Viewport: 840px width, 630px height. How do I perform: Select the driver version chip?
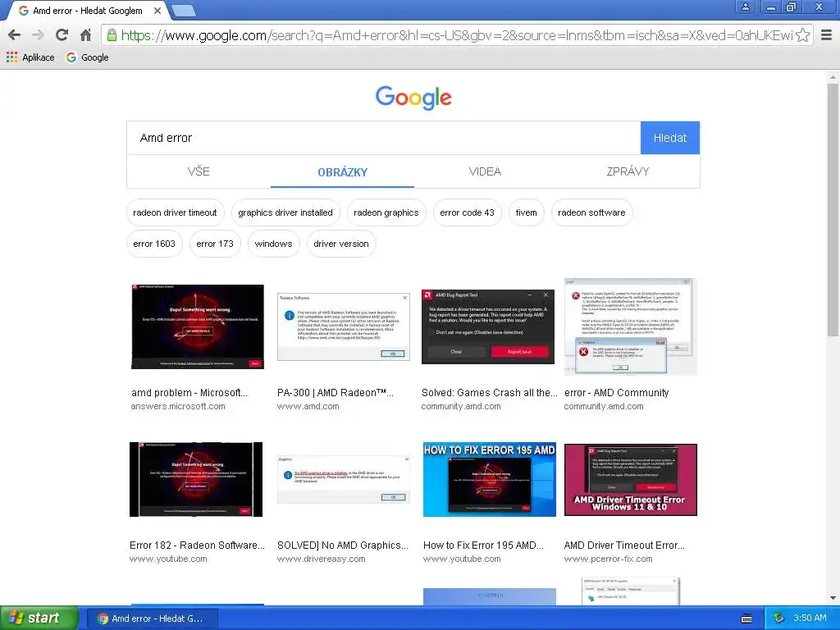pos(341,244)
